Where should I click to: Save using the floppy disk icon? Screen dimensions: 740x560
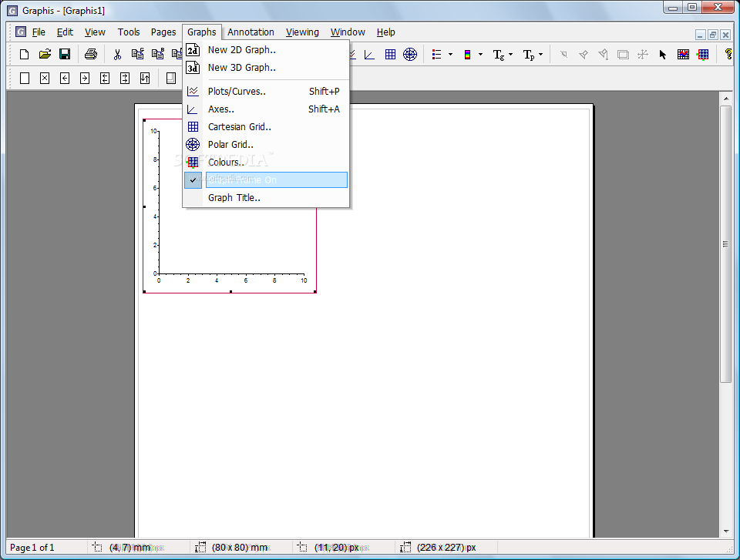pos(65,54)
